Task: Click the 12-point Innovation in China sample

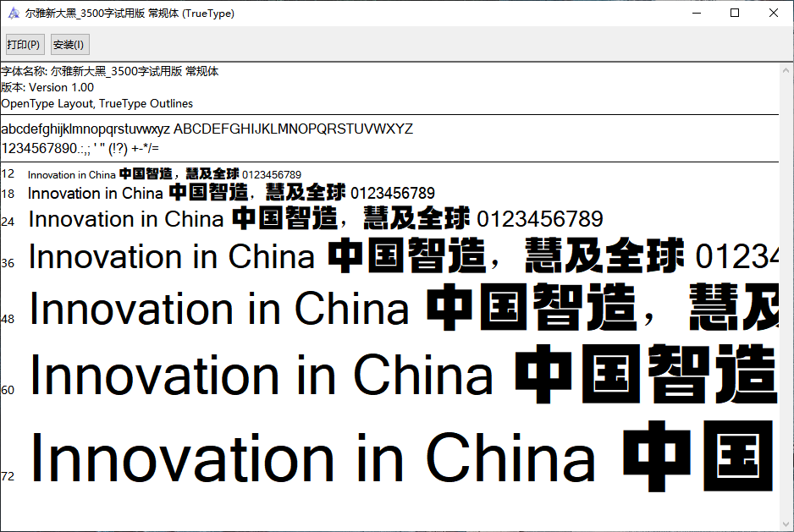Action: pyautogui.click(x=164, y=174)
